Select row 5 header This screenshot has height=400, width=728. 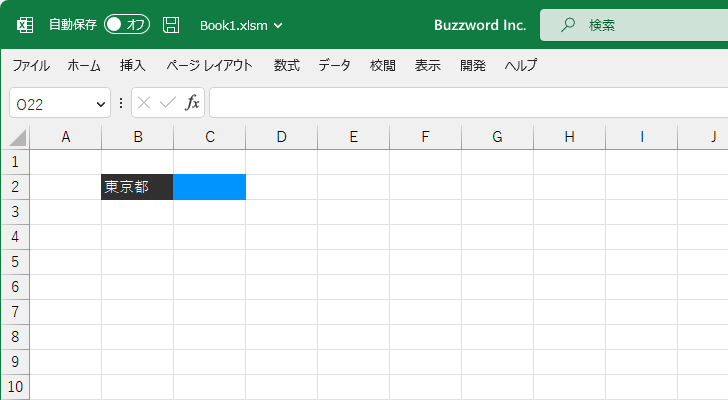coord(15,262)
